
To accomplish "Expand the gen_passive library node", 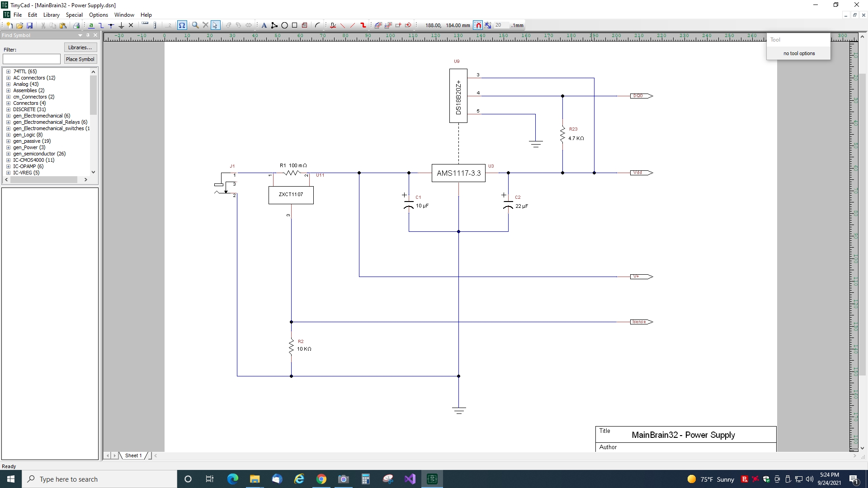I will tap(8, 141).
